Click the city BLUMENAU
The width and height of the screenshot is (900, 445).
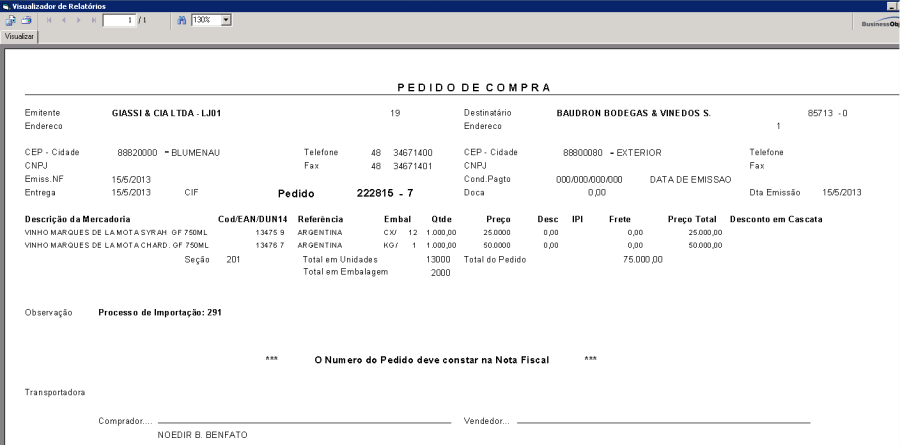(x=195, y=153)
